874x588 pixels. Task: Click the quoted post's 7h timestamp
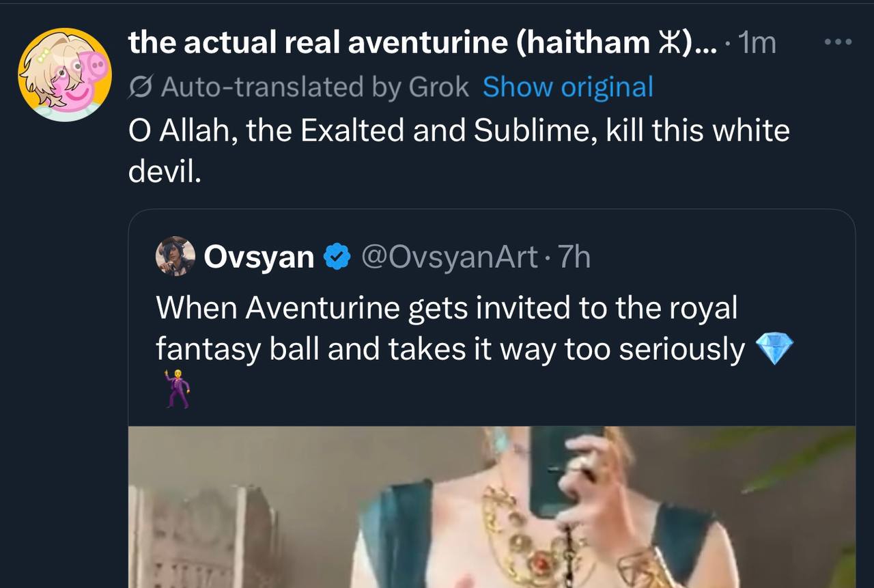[x=574, y=257]
